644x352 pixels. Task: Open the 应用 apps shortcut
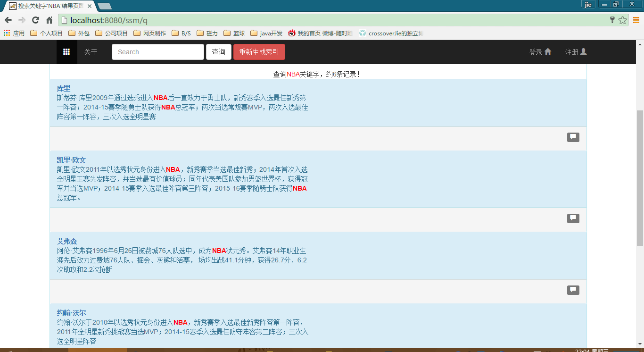tap(14, 33)
